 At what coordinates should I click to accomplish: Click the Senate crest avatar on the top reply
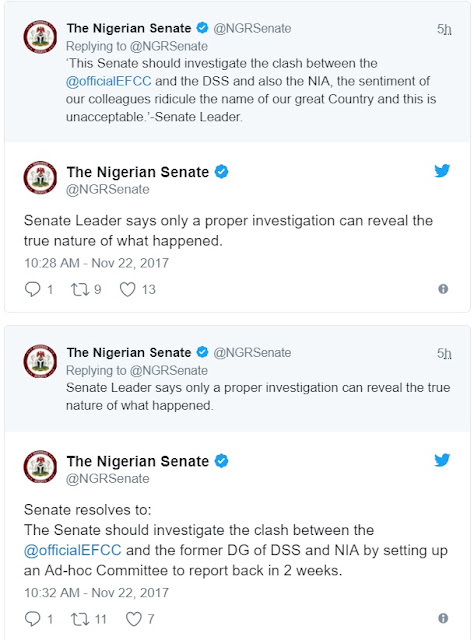[40, 37]
